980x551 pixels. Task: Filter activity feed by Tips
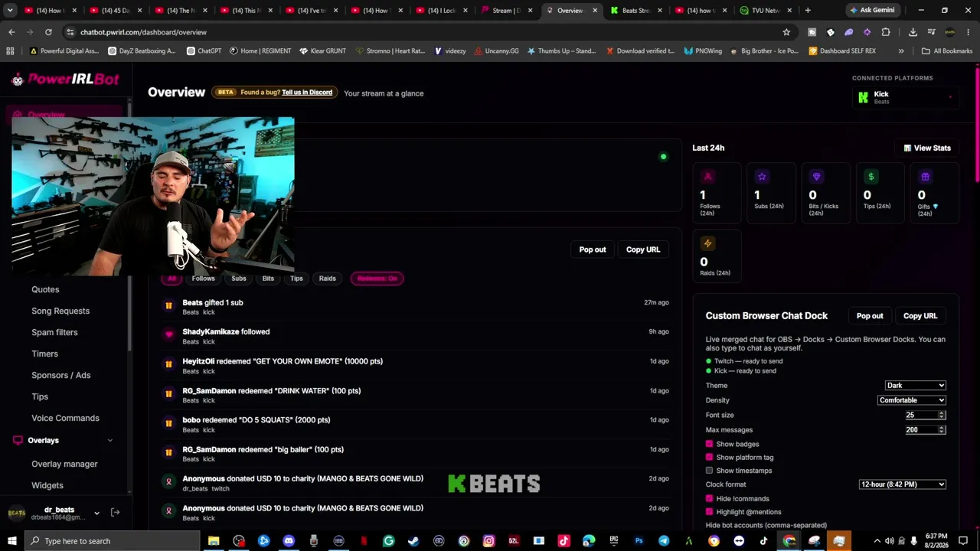pyautogui.click(x=296, y=279)
